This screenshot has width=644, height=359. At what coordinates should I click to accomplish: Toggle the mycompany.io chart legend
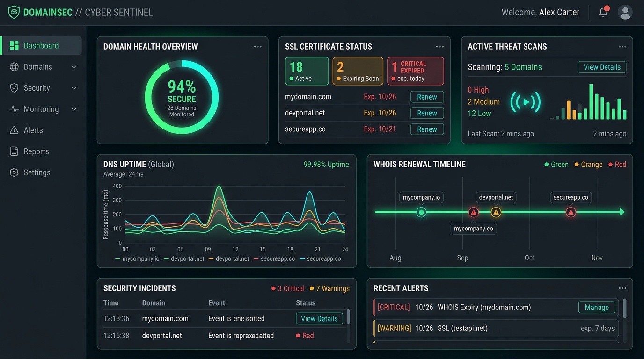[137, 258]
